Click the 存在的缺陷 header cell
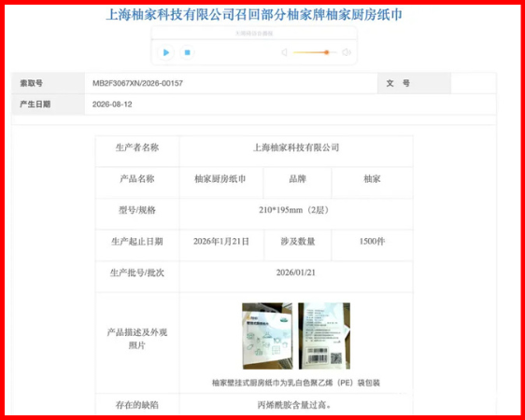 coord(137,405)
